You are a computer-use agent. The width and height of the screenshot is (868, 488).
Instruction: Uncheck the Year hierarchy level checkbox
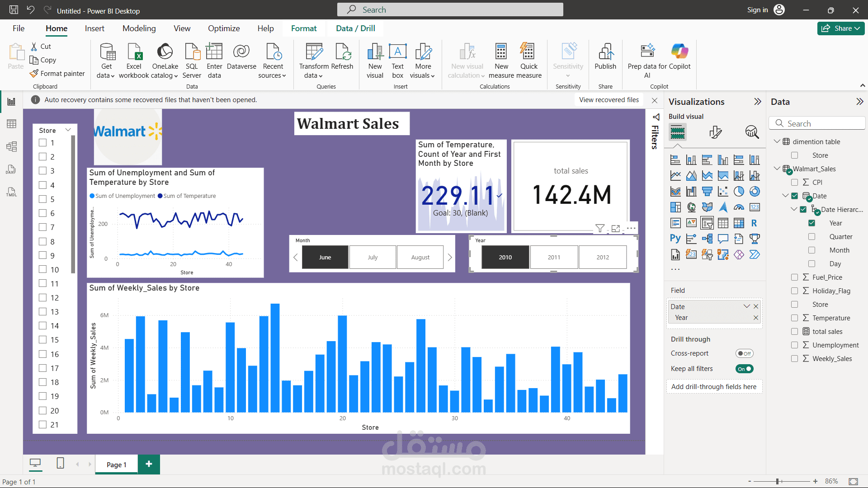(811, 223)
